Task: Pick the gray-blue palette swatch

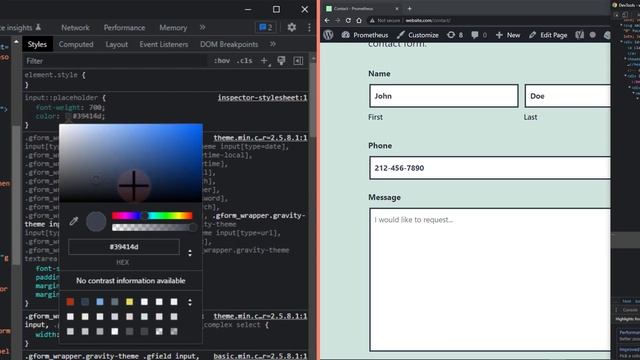Action: coord(115,302)
